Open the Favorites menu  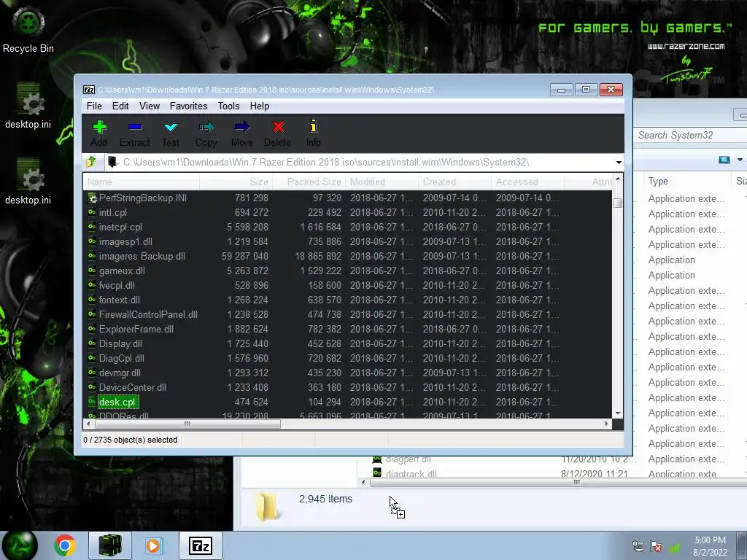click(188, 106)
